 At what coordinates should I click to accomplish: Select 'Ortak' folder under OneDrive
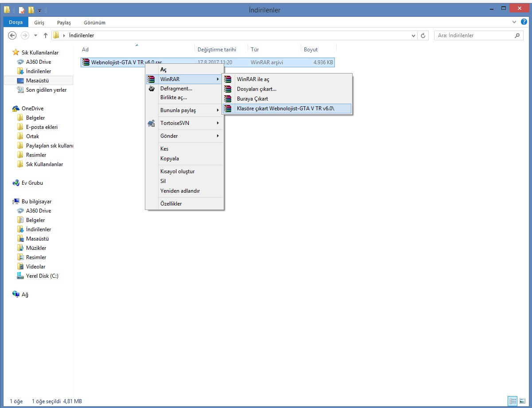32,136
